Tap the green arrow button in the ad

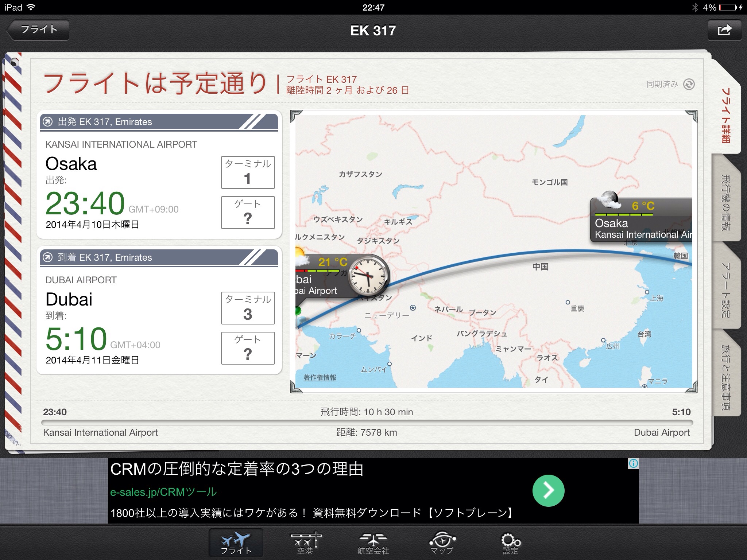click(x=548, y=491)
